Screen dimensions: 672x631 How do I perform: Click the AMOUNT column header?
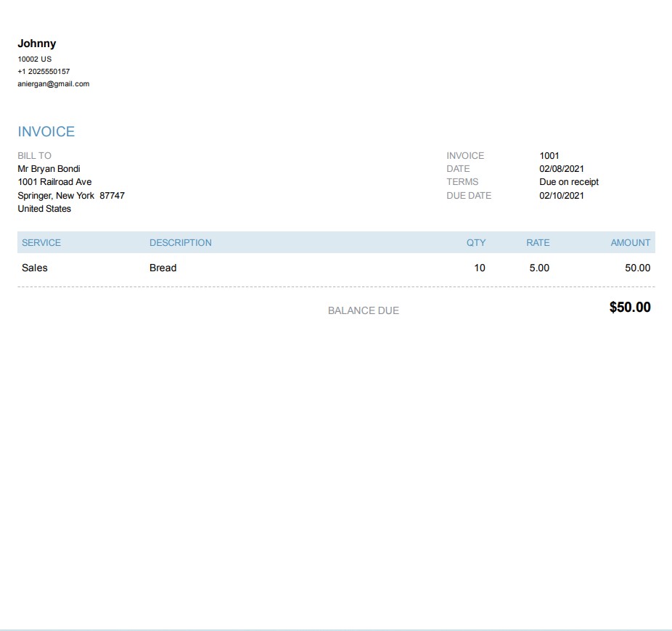pos(631,243)
